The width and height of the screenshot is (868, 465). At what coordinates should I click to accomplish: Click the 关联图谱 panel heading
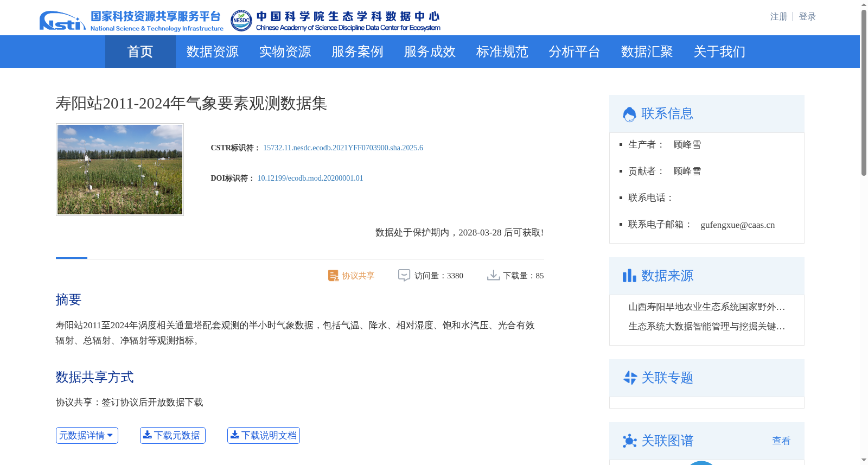coord(667,441)
